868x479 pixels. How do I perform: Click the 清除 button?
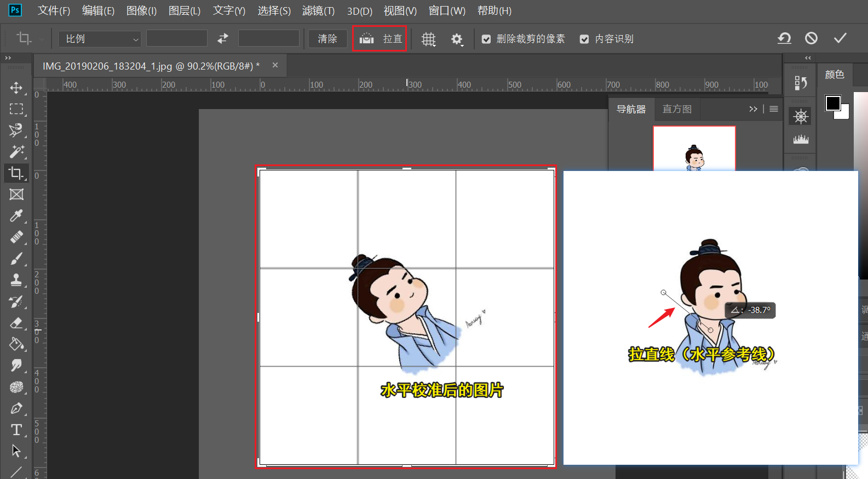pyautogui.click(x=327, y=39)
